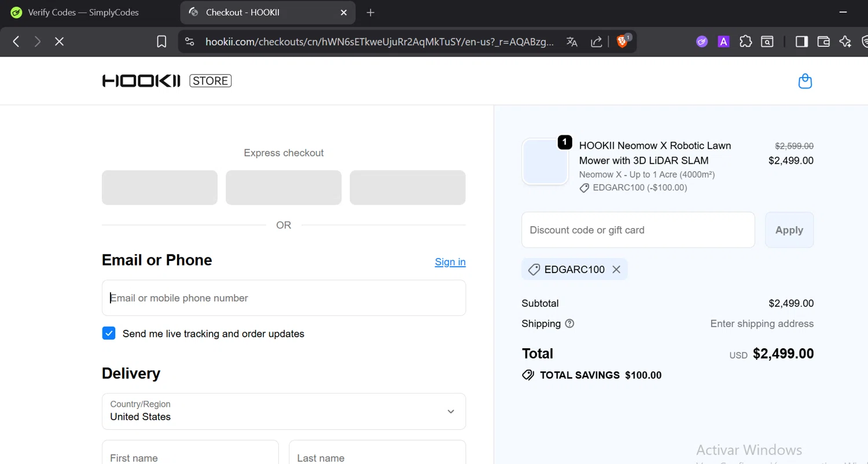Click the toolbar icon next to puzzle icon
Image resolution: width=868 pixels, height=464 pixels.
click(767, 42)
